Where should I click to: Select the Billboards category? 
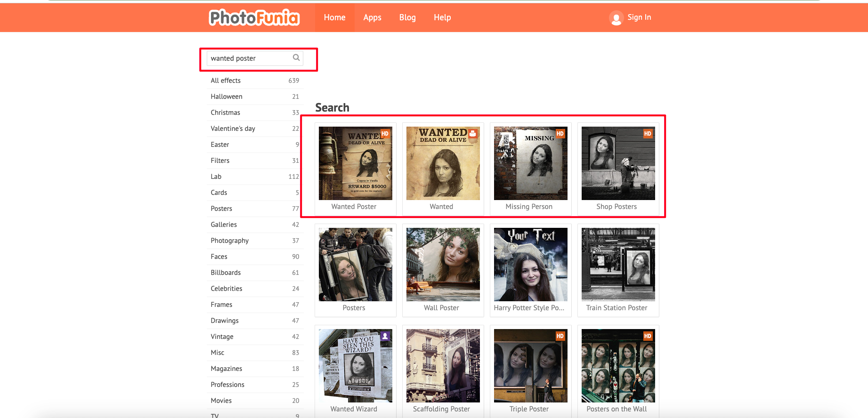(x=255, y=273)
